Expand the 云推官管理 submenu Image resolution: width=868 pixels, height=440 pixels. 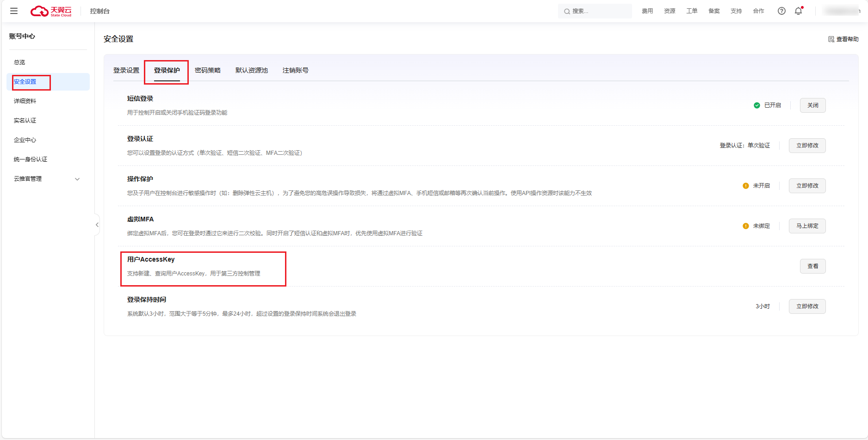(77, 179)
